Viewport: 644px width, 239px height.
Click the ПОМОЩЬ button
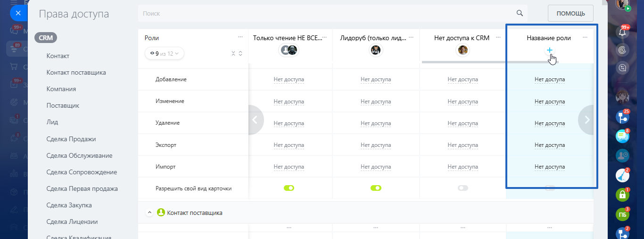tap(570, 13)
